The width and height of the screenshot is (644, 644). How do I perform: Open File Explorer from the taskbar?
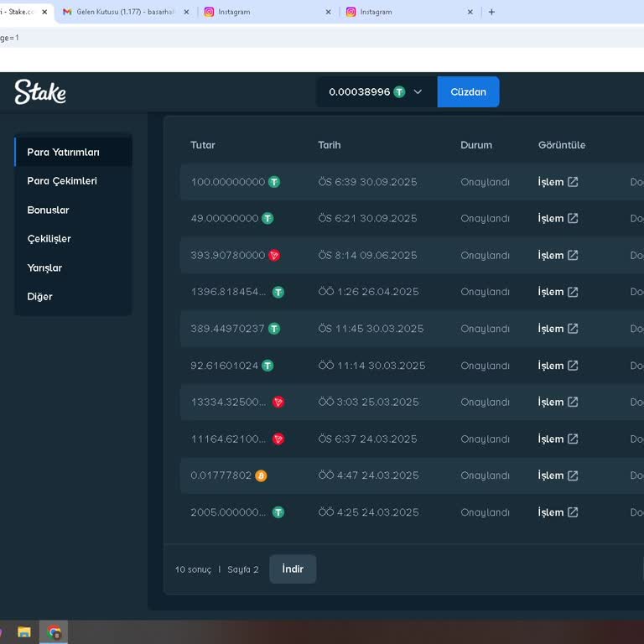point(24,632)
